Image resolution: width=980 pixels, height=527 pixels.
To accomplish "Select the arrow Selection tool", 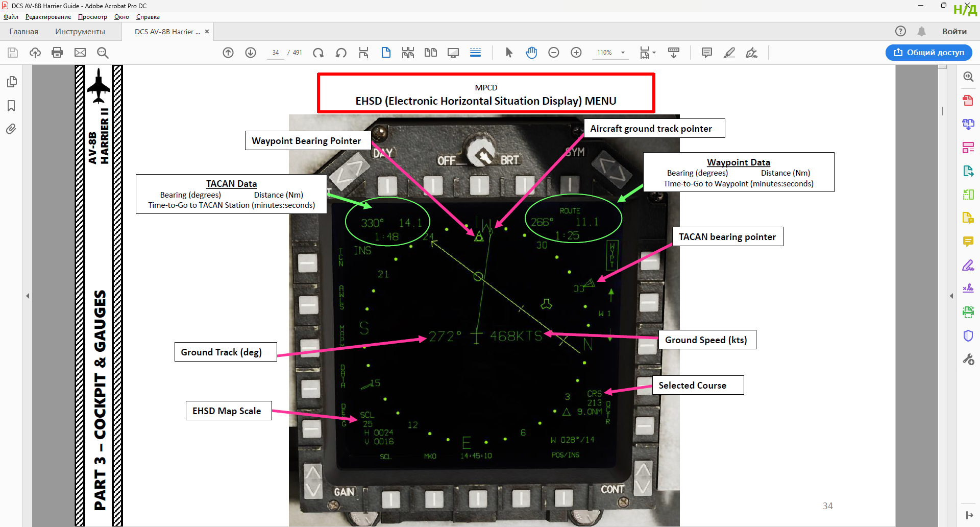I will click(509, 53).
